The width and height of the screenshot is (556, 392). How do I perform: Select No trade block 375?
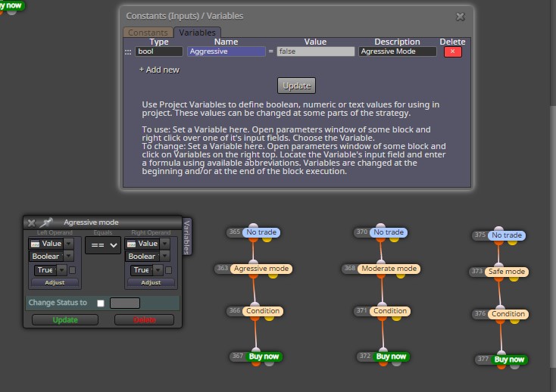[x=507, y=235]
